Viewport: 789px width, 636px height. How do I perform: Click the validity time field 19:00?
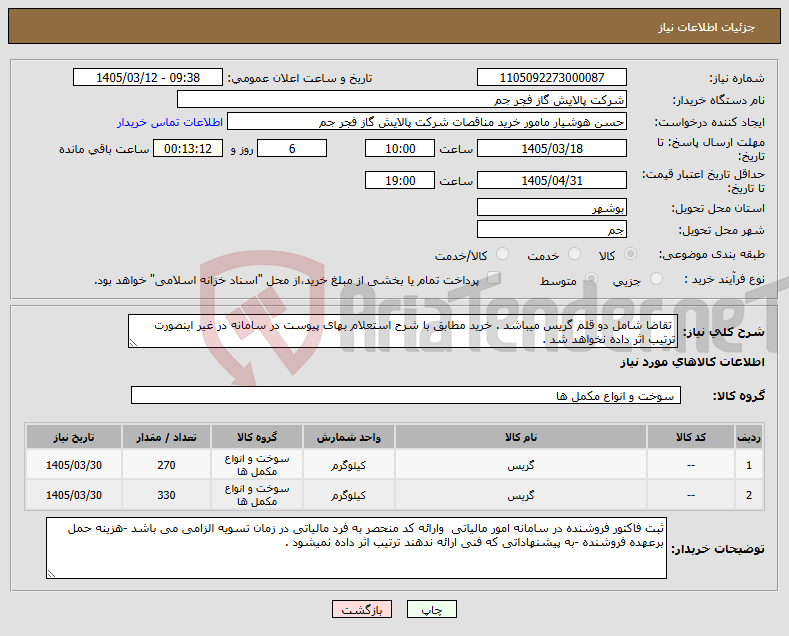tap(400, 180)
